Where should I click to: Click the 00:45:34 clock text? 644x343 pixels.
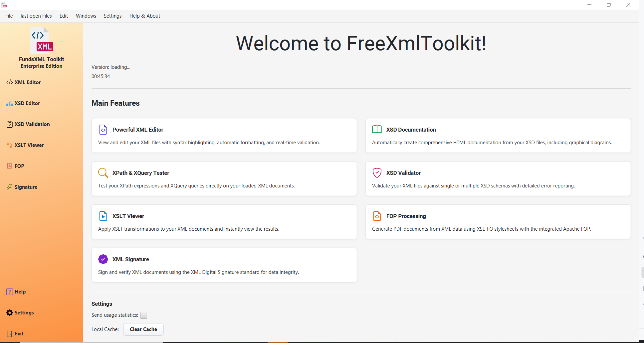pyautogui.click(x=101, y=76)
